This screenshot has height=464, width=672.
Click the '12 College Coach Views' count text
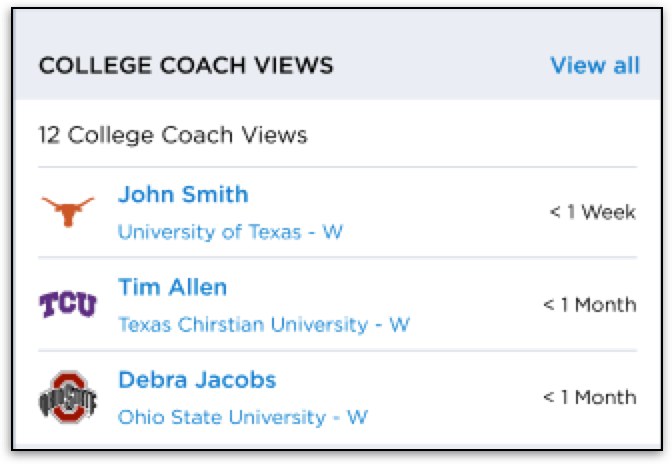[172, 134]
